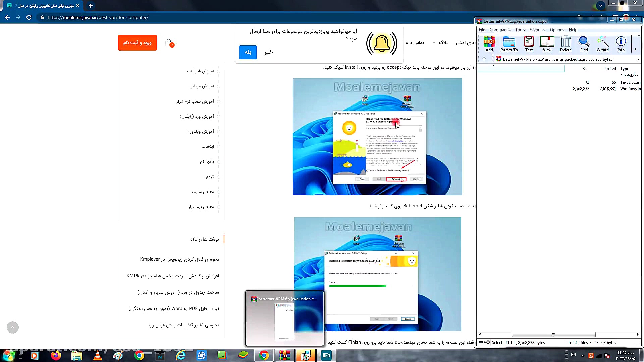Open the آموزش نصب نرم افزار category

tap(195, 101)
